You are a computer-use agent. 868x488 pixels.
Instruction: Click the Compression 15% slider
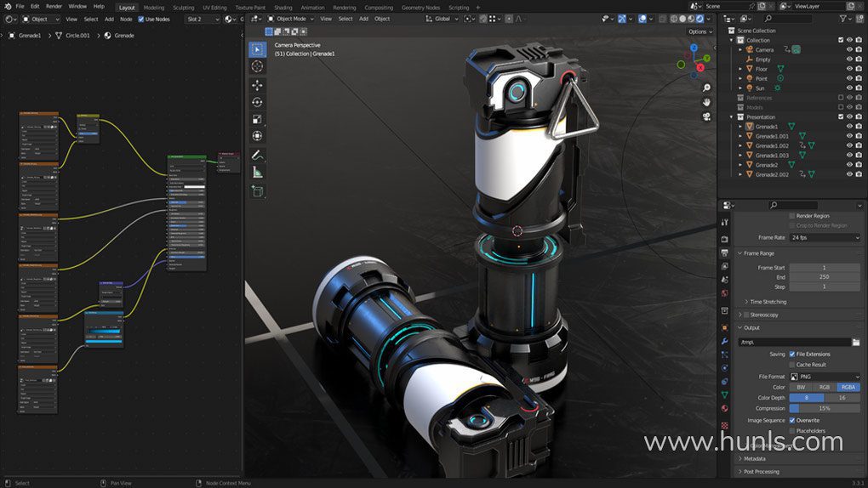pyautogui.click(x=825, y=408)
